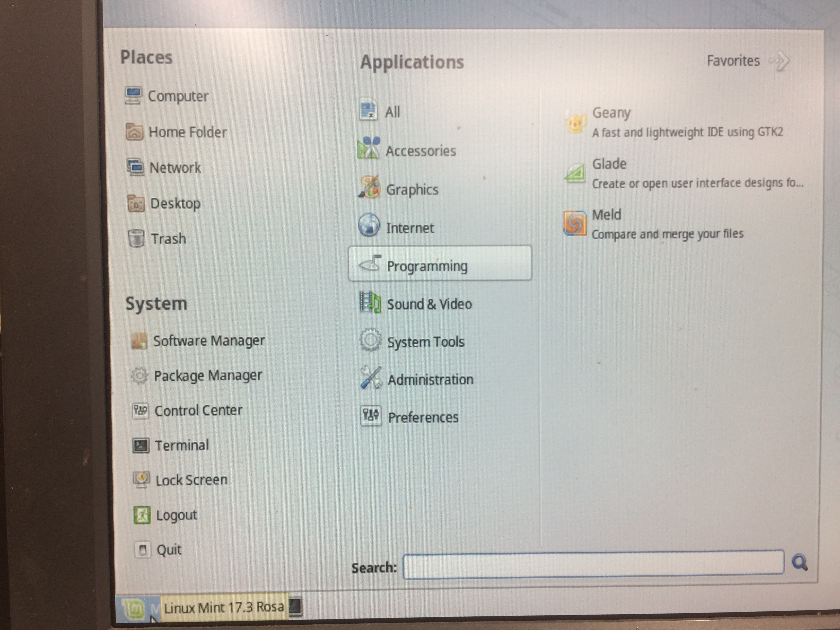
Task: Click the Favorites arrow icon
Action: 779,61
